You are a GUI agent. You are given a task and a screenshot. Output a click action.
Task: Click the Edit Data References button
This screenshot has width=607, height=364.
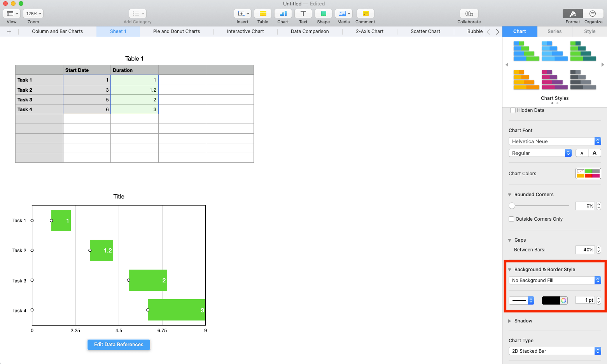pyautogui.click(x=119, y=345)
